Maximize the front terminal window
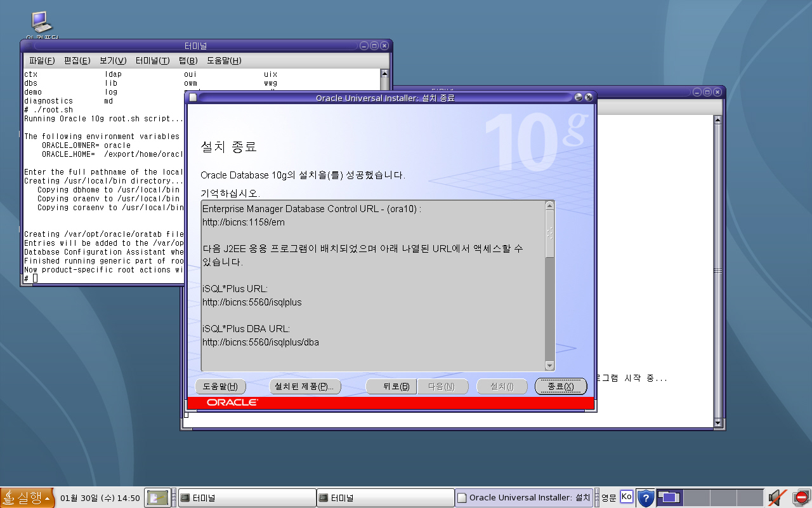 (x=374, y=46)
